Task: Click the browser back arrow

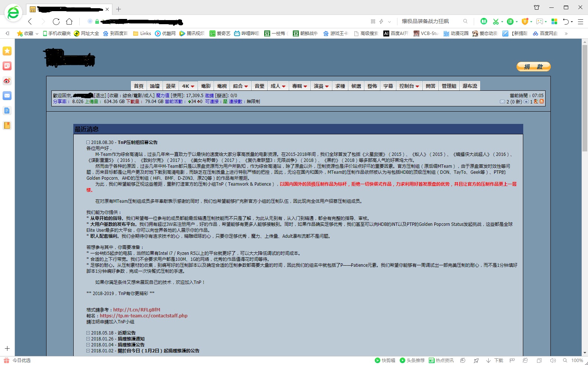Action: tap(30, 22)
